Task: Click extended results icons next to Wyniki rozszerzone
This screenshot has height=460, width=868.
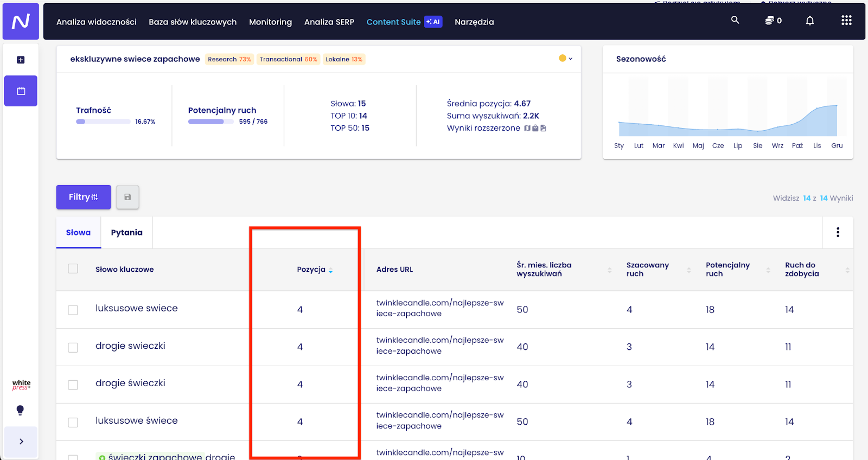Action: [x=535, y=128]
